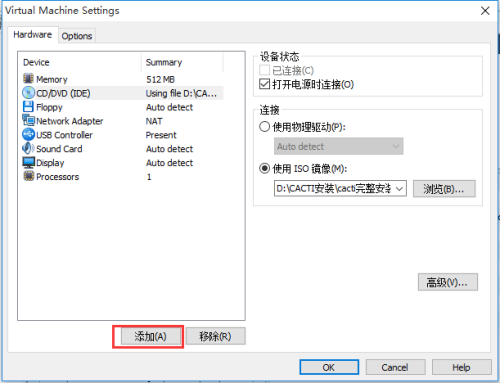Viewport: 500px width, 383px height.
Task: Select the Processors row label
Action: (x=58, y=177)
